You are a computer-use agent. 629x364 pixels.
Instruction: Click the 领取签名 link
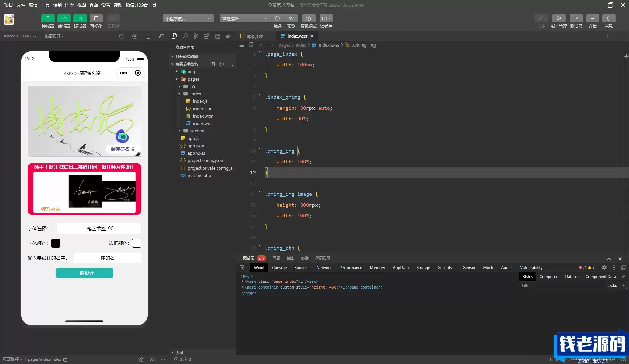point(51,209)
